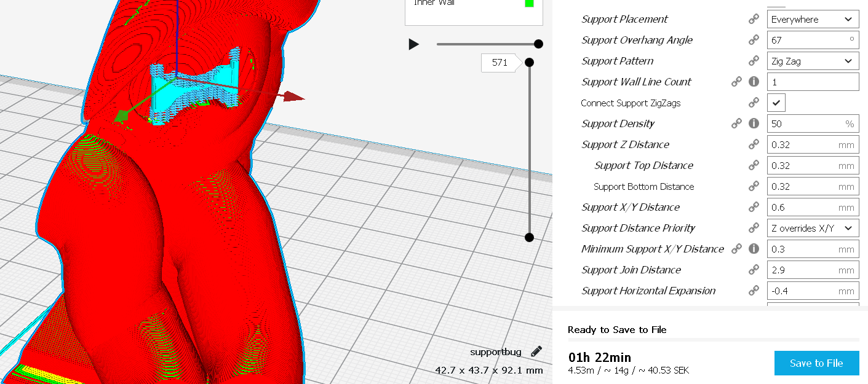Click the Support Join Distance label
The height and width of the screenshot is (384, 868).
tap(631, 270)
